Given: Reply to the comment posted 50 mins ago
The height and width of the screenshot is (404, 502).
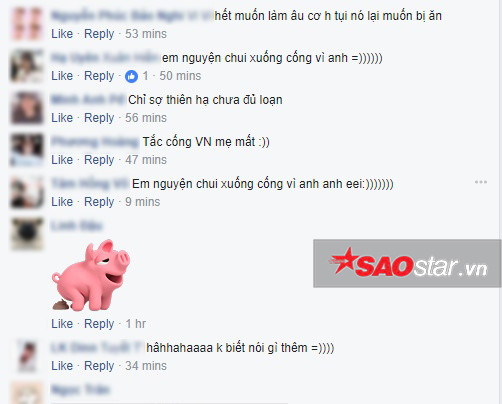Looking at the screenshot, I should [99, 76].
